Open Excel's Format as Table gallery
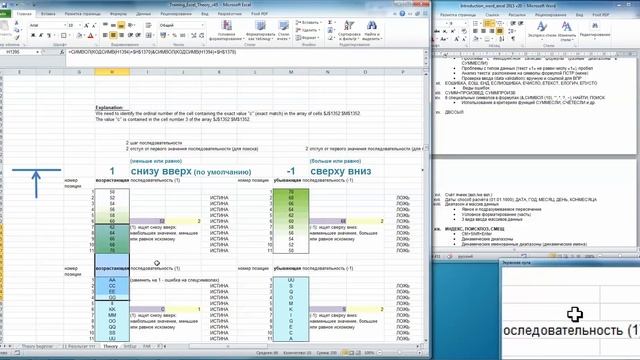Screen dimensions: 640x360 (x=261, y=30)
